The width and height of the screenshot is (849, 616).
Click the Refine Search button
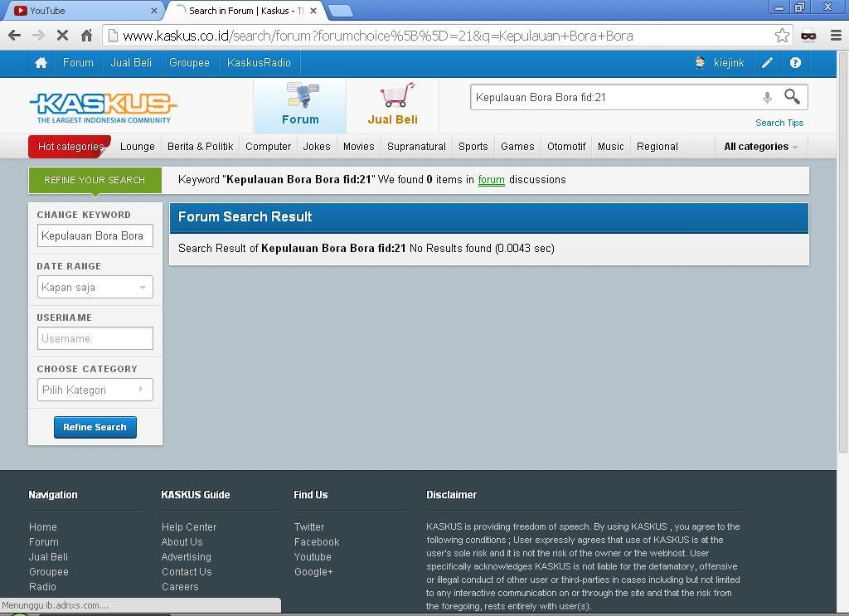point(95,427)
